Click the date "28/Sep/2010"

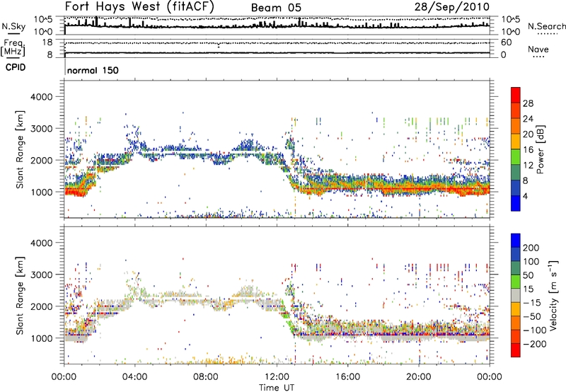click(x=452, y=6)
